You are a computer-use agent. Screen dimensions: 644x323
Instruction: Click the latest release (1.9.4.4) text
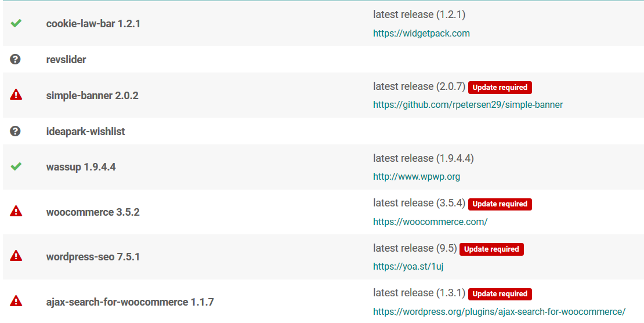point(424,158)
